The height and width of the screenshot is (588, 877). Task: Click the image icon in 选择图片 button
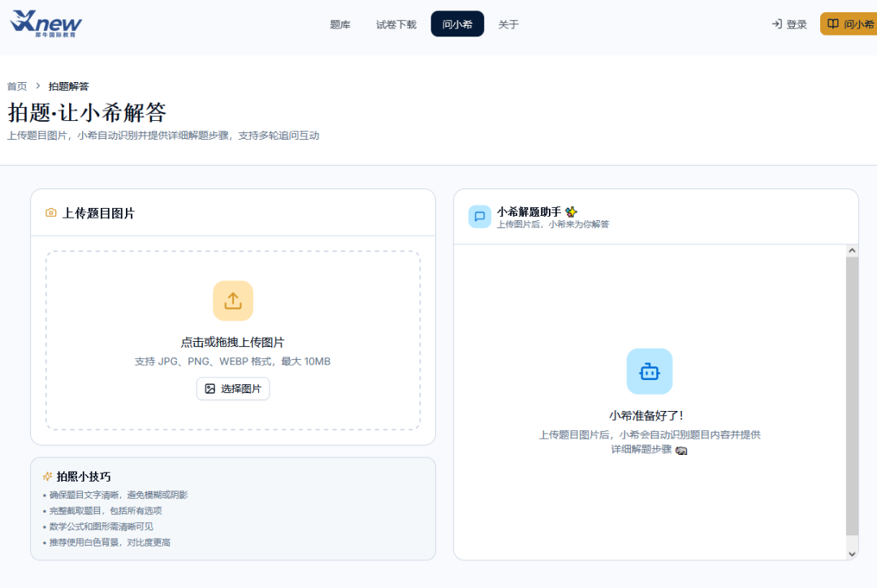coord(210,389)
